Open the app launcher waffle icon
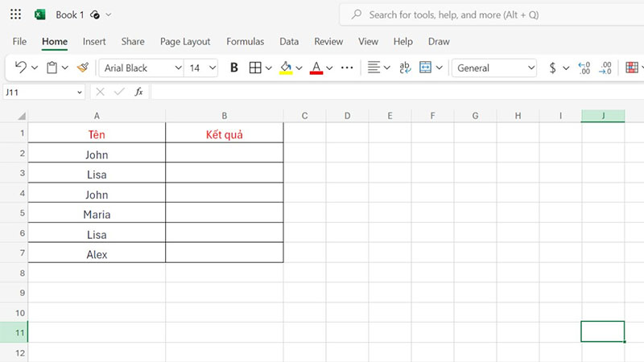644x362 pixels. tap(15, 14)
